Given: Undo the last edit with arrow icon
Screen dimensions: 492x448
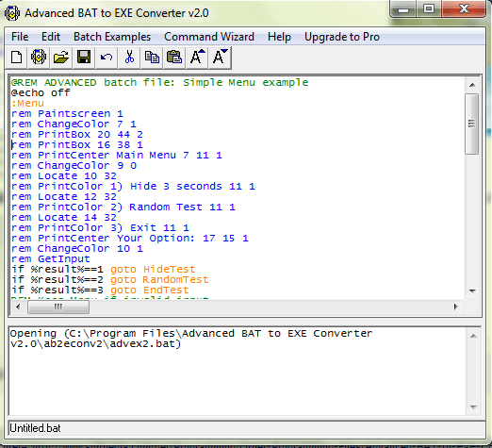Looking at the screenshot, I should 107,58.
